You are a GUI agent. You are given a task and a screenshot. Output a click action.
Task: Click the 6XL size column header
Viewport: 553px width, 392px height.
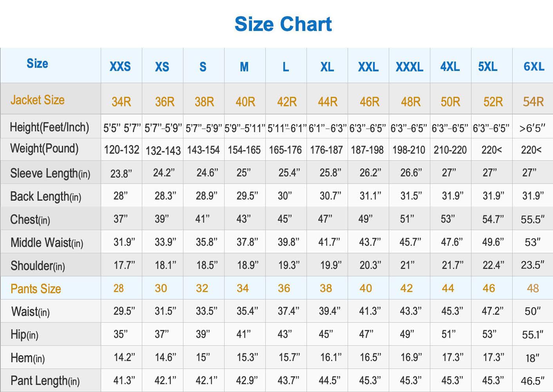pyautogui.click(x=534, y=66)
